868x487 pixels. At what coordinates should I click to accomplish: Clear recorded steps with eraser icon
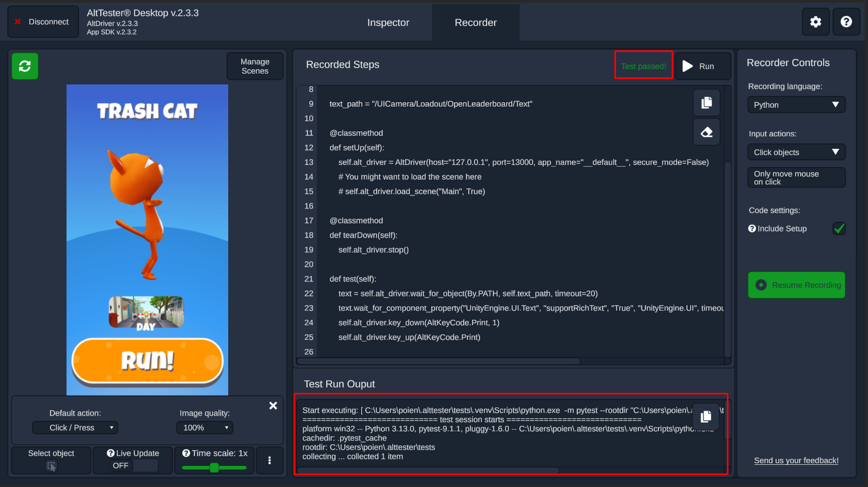click(x=706, y=132)
